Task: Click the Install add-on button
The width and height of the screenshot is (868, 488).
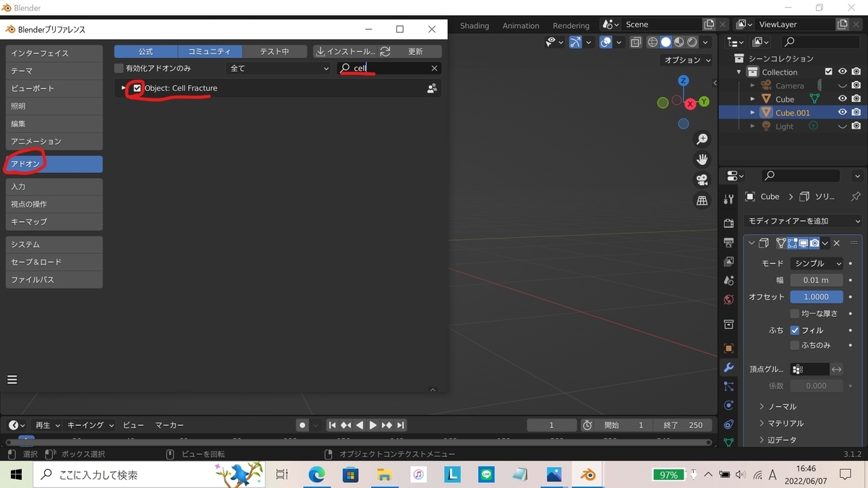Action: click(346, 51)
